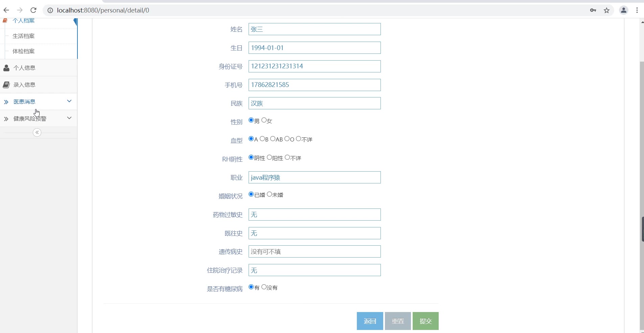Open the browser three-dot menu

637,10
